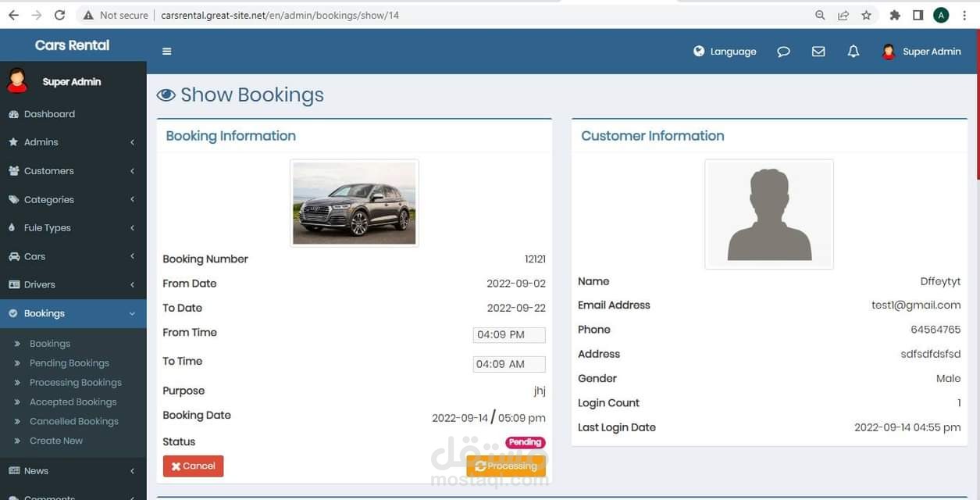
Task: Click the Admins star icon
Action: [13, 142]
